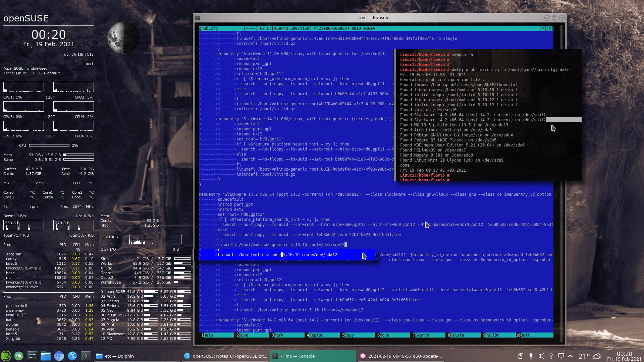Open the Dolphin folder icon in the taskbar
Viewport: 644px width, 362px height.
(46, 356)
